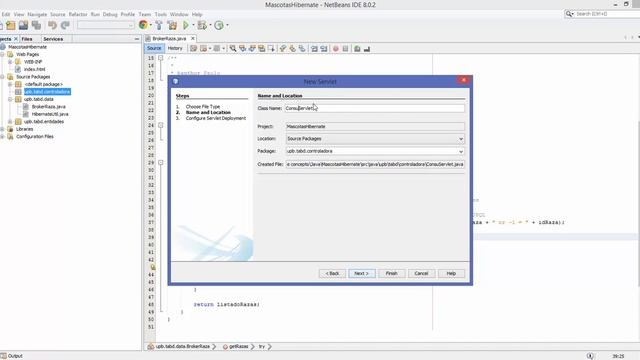Click the Next button in wizard
The image size is (640, 360).
pos(362,273)
